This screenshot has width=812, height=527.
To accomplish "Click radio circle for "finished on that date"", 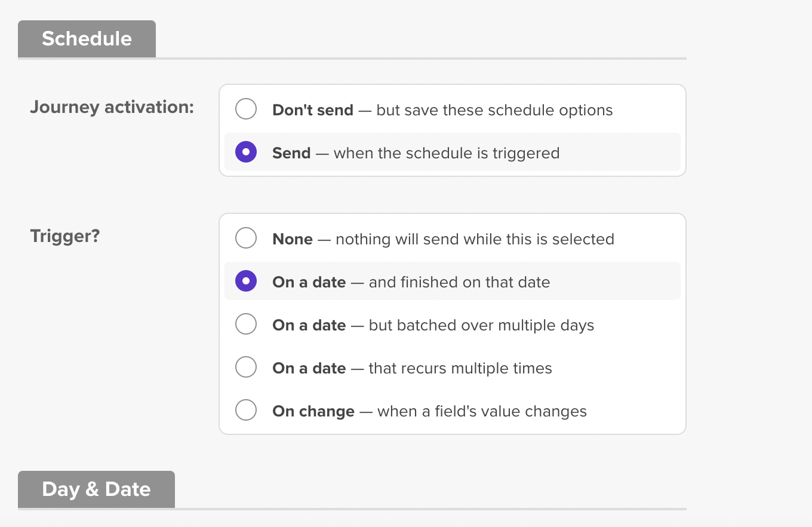I will (246, 281).
